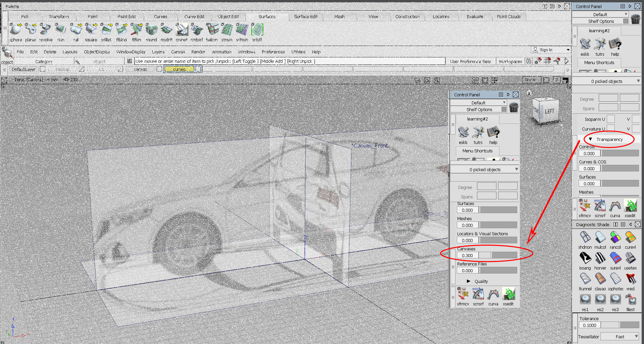This screenshot has width=644, height=344.
Task: Click the revolve tool icon
Action: tap(45, 30)
